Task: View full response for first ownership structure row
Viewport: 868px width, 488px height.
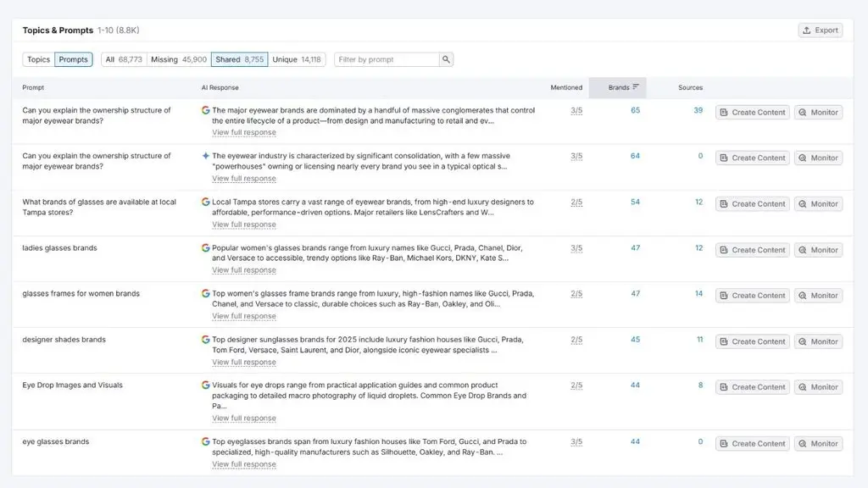Action: coord(243,132)
